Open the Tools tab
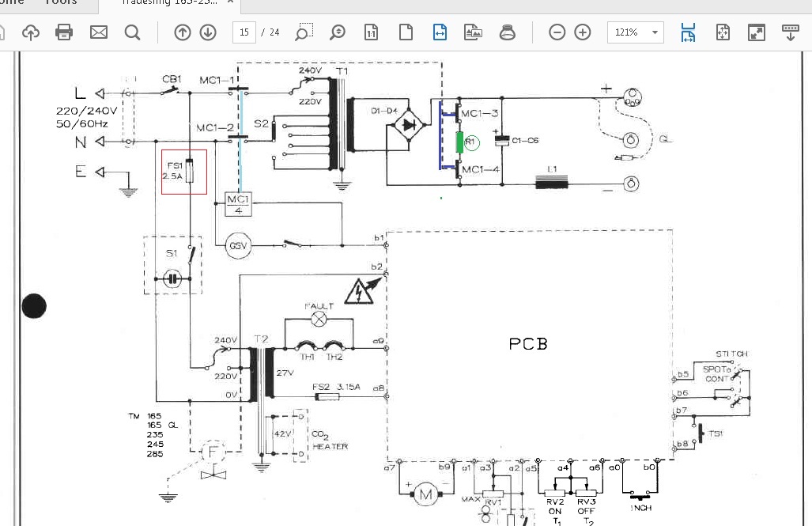This screenshot has height=526, width=812. click(x=61, y=2)
